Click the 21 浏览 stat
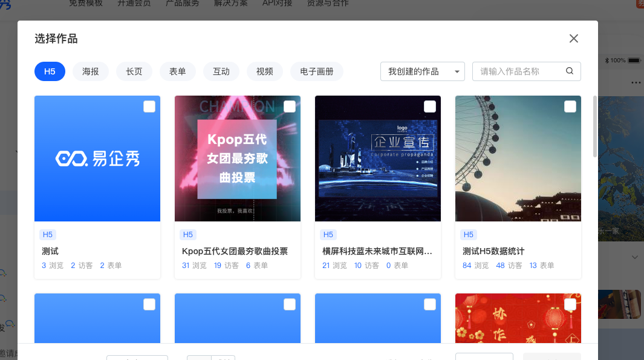 point(334,266)
